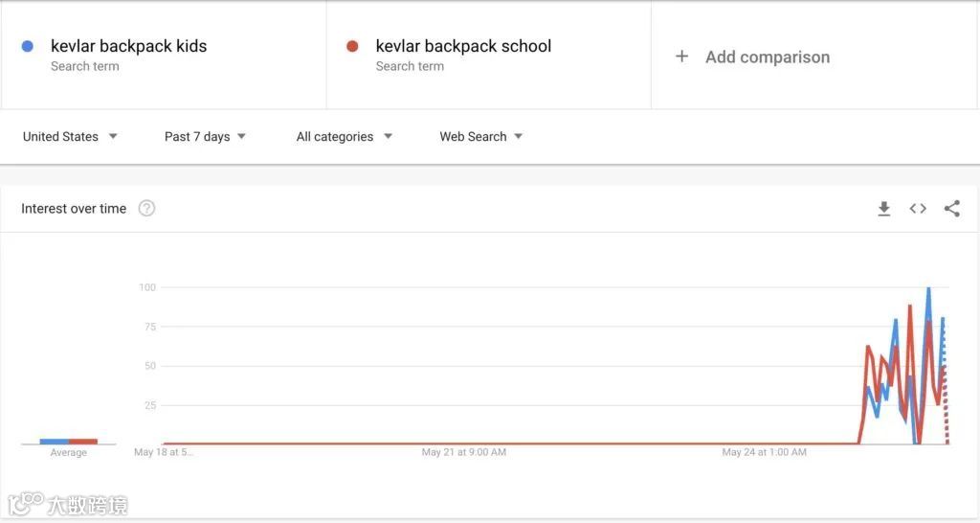
Task: Click the May 24 at 1:00 AM axis label
Action: 764,452
